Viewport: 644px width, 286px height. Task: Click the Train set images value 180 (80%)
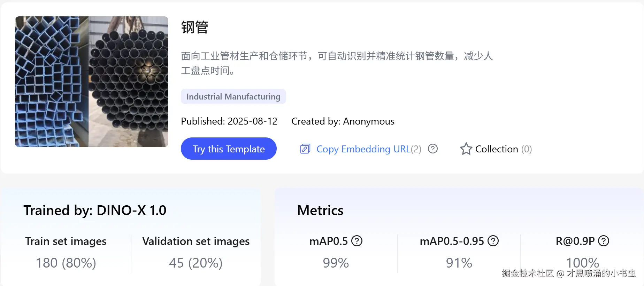coord(66,263)
